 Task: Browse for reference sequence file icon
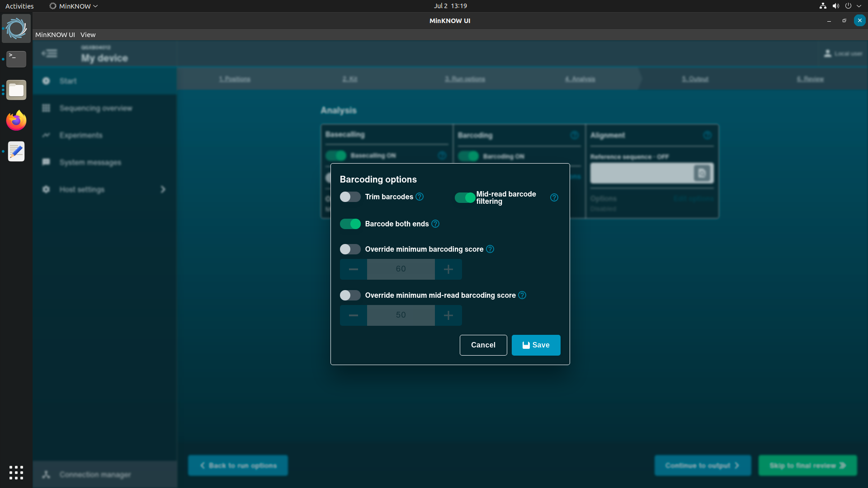point(702,174)
